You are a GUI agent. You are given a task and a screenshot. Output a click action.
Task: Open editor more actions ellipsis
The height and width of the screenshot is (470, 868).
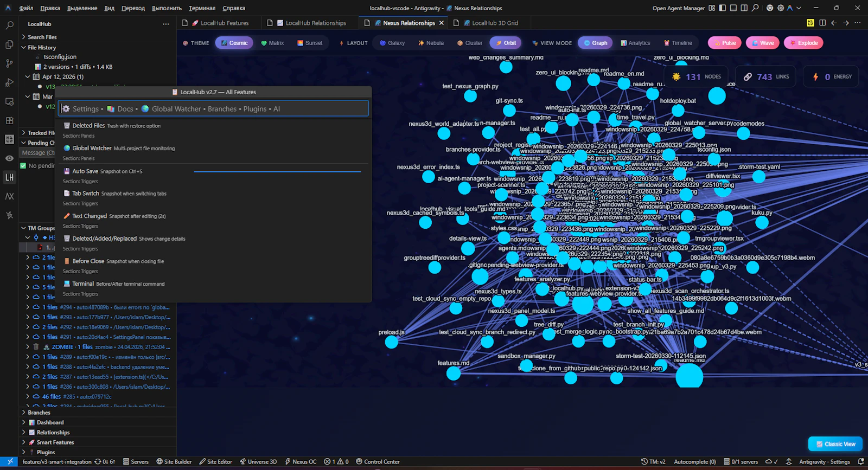[x=857, y=23]
